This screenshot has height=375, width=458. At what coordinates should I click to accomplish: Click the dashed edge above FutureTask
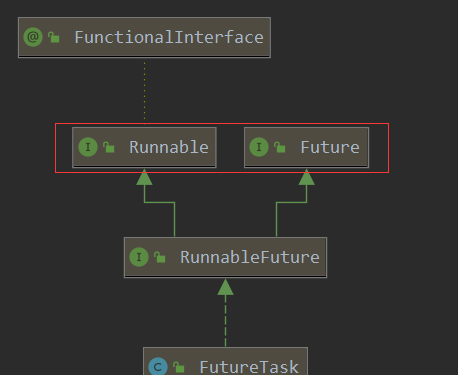tap(225, 321)
